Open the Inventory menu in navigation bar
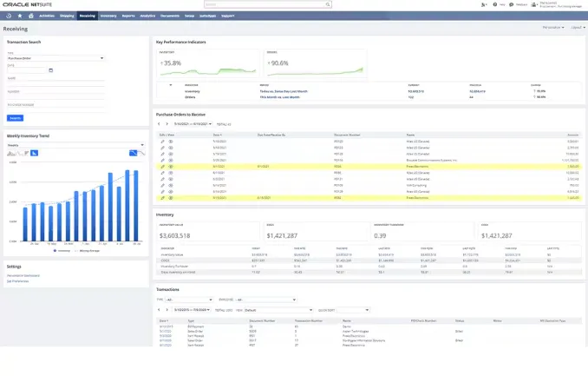The width and height of the screenshot is (588, 376). point(108,15)
